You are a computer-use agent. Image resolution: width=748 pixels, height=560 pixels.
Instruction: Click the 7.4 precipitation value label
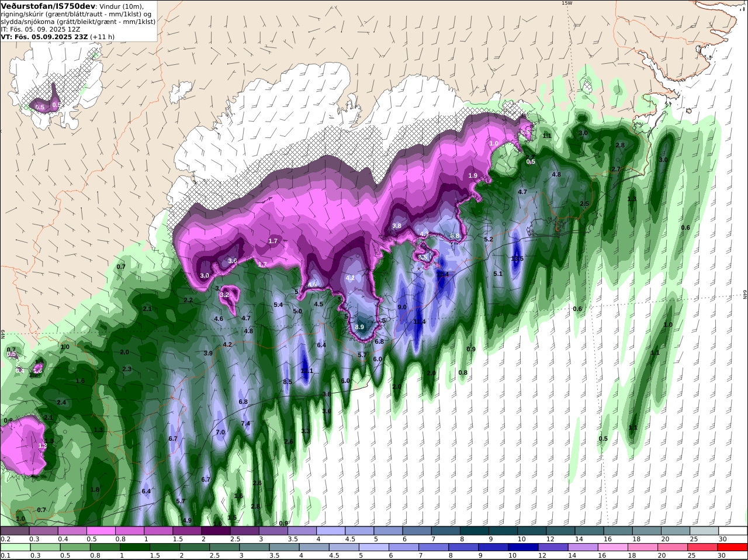click(x=245, y=424)
